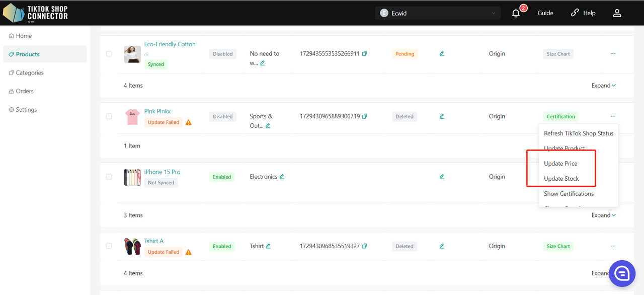Click the Tshirt A thumbnail image
The height and width of the screenshot is (295, 644).
(x=132, y=247)
